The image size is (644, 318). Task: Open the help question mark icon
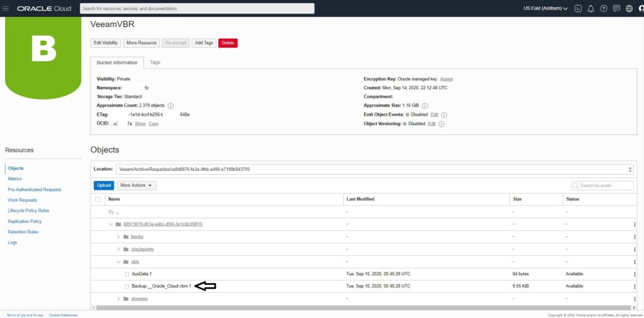(603, 9)
